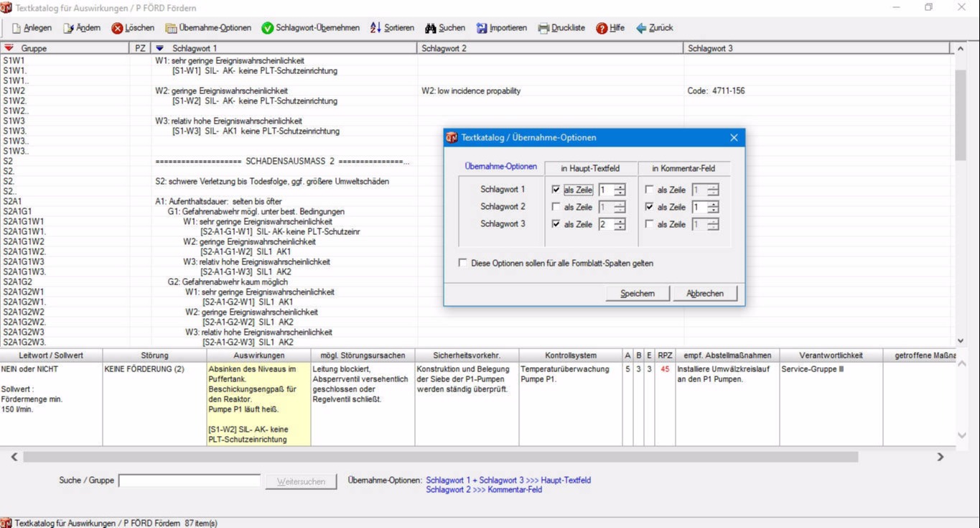Viewport: 980px width, 528px height.
Task: Select 'W2: low incidence propability' in Schlagwort 2
Action: [x=471, y=91]
